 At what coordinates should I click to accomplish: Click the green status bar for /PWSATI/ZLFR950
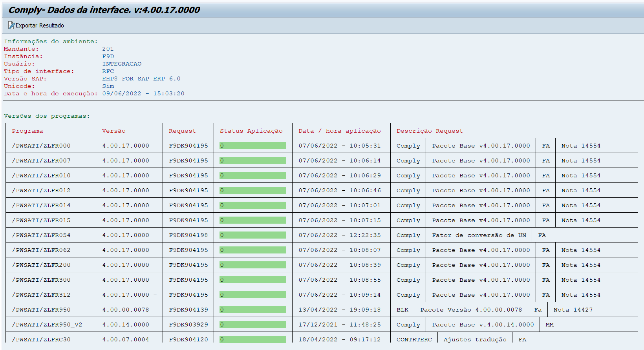pyautogui.click(x=252, y=310)
